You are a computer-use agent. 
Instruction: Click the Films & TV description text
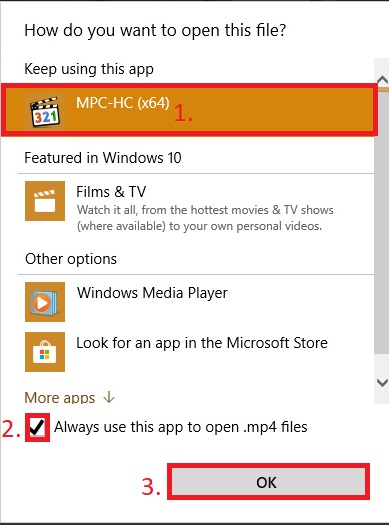pyautogui.click(x=205, y=218)
